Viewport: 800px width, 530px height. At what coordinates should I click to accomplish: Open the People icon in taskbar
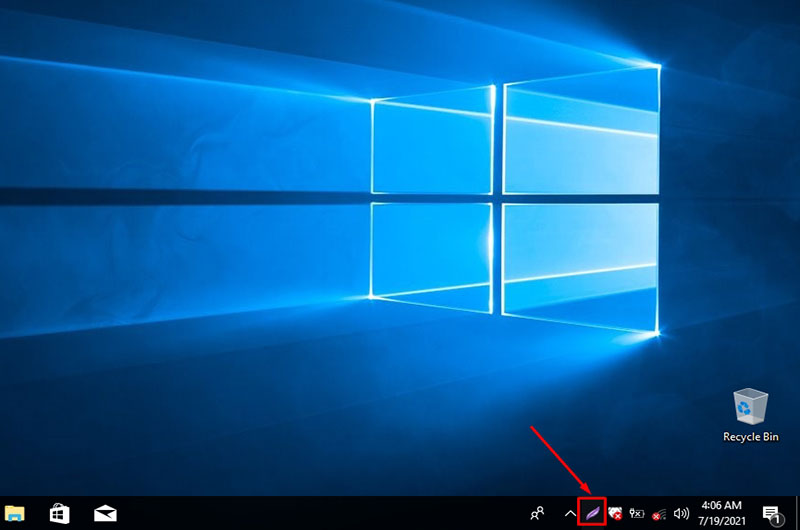(537, 513)
